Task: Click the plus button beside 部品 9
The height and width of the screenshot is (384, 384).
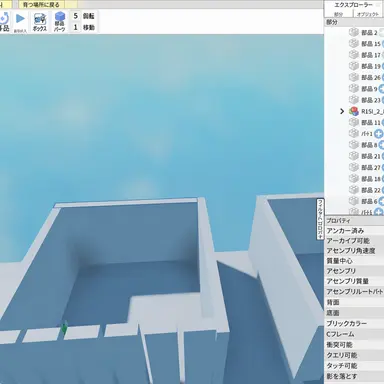Action: (381, 89)
